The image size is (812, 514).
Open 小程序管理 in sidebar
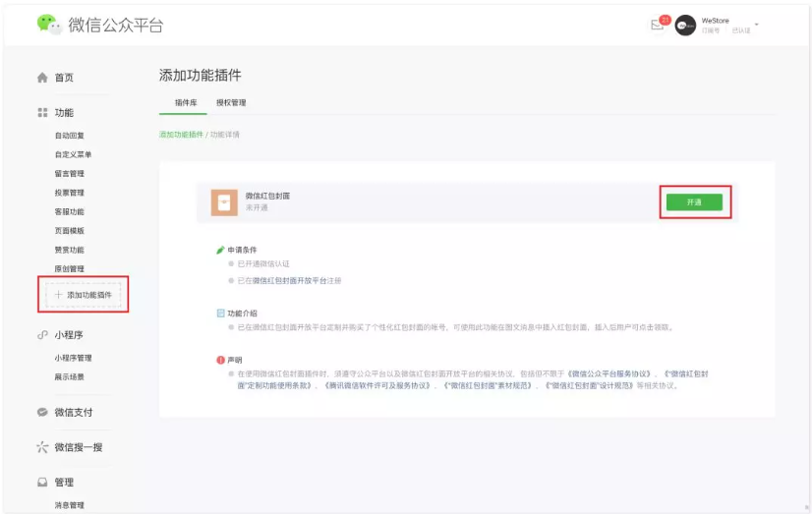(x=73, y=358)
